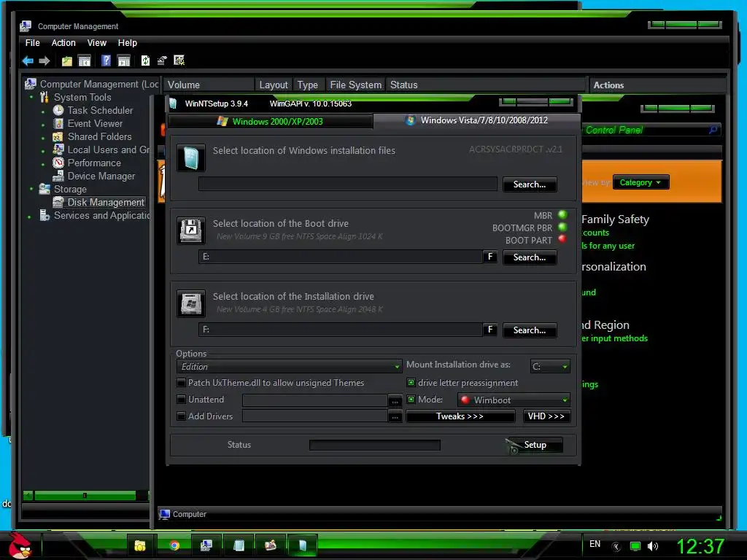Open VHD >>> options
The height and width of the screenshot is (560, 747).
(546, 416)
